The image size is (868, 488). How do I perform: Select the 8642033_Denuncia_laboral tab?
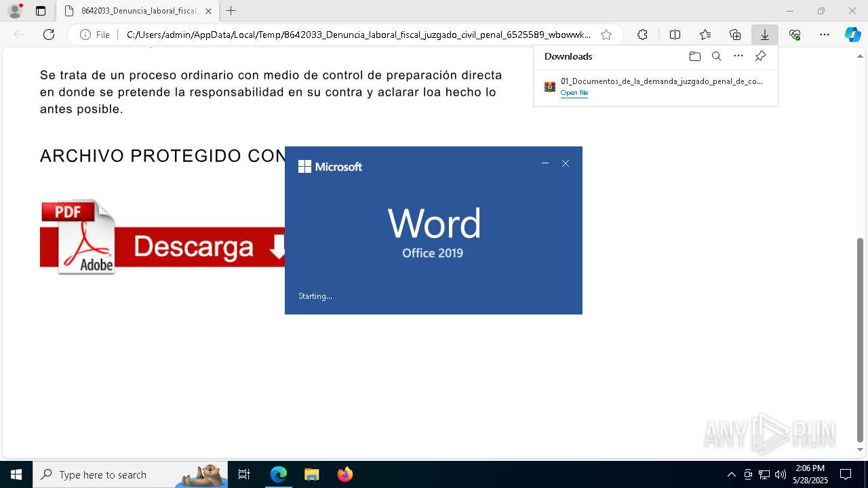[138, 11]
